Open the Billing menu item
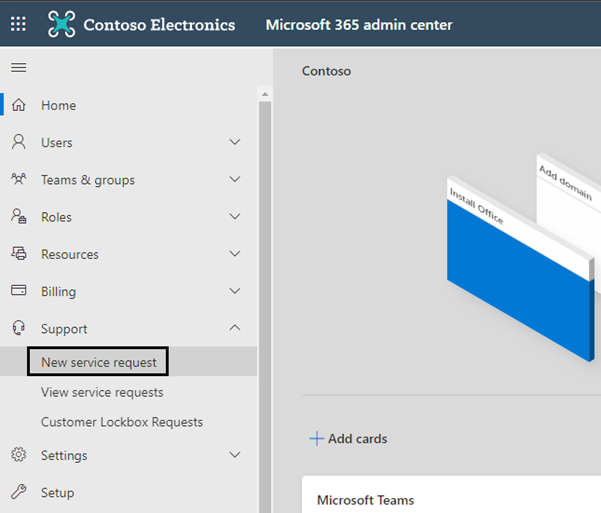The image size is (601, 513). click(x=128, y=291)
